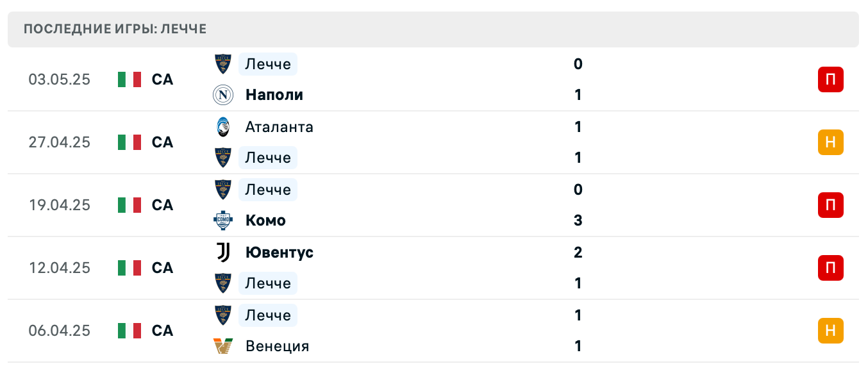Click orange draw badge for 27.04.25 match

[x=830, y=142]
